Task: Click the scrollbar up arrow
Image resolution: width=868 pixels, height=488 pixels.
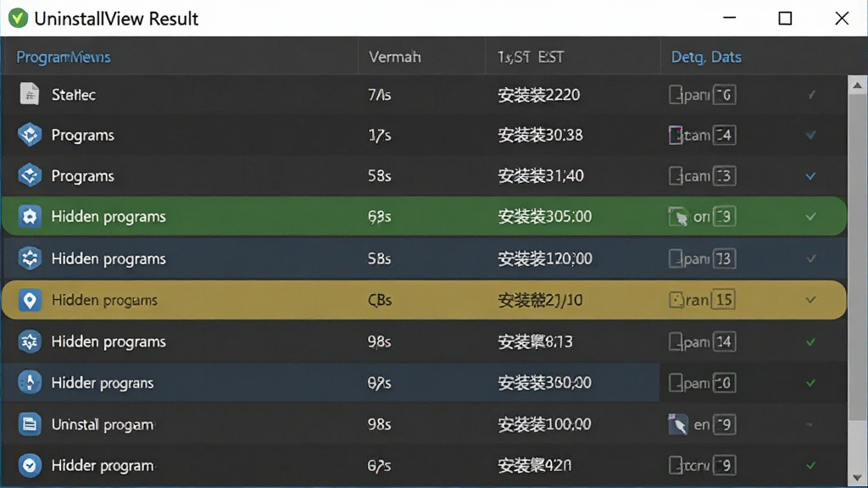Action: (x=857, y=86)
